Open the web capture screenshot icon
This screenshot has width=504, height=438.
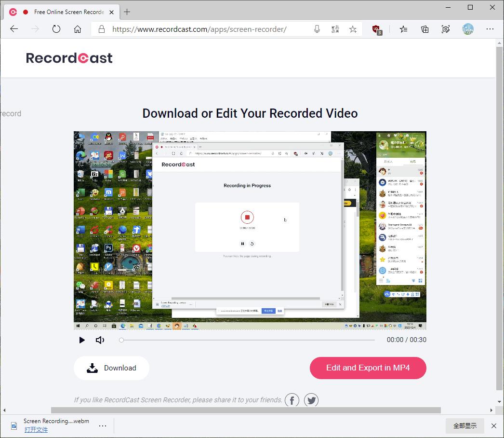tap(446, 29)
